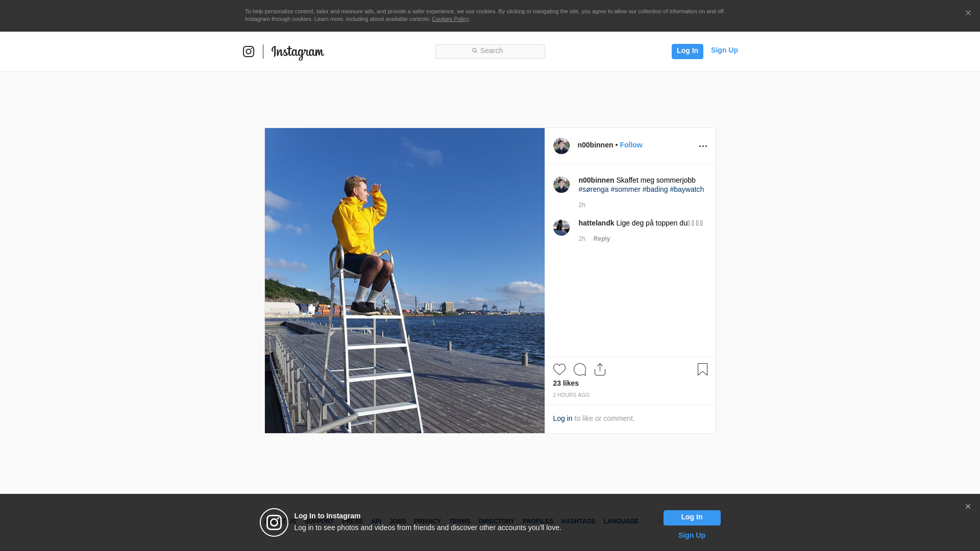The image size is (980, 551).
Task: Dismiss the cookie notice banner
Action: pos(968,13)
